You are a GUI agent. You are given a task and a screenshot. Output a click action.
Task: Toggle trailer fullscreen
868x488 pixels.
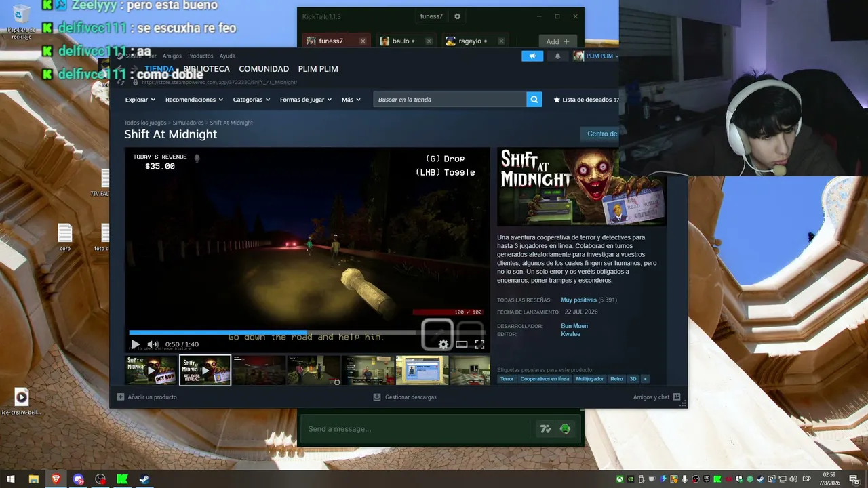pyautogui.click(x=479, y=344)
